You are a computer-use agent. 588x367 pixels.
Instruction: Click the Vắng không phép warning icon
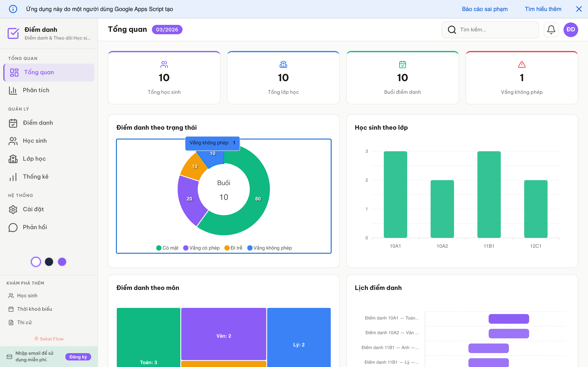(522, 65)
